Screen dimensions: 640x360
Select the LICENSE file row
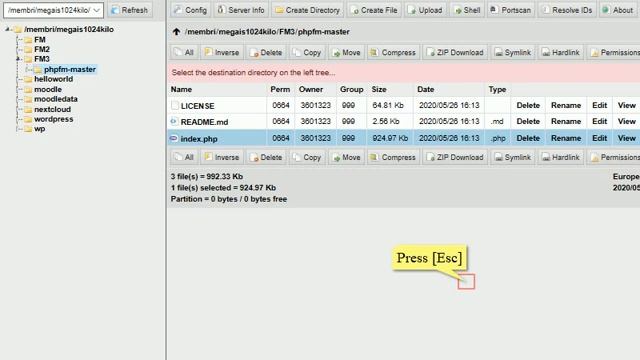point(403,106)
